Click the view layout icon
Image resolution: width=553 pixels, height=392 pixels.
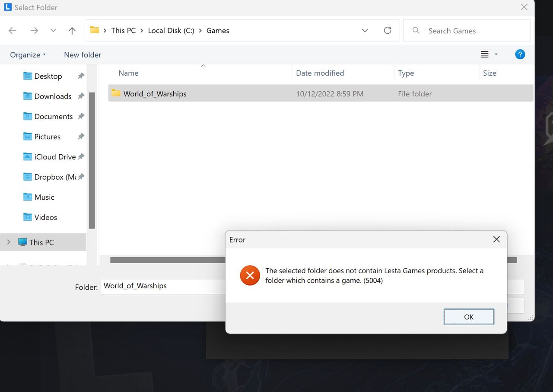click(485, 54)
